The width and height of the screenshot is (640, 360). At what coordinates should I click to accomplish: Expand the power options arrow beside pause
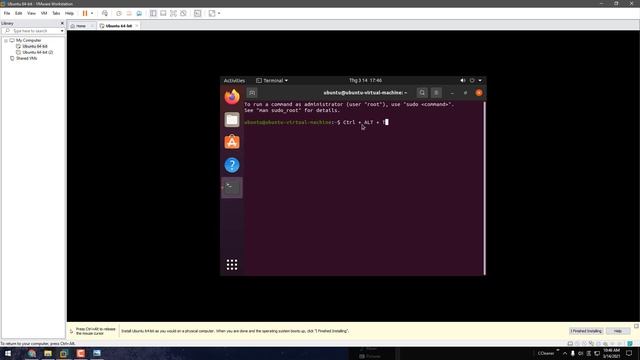click(92, 13)
